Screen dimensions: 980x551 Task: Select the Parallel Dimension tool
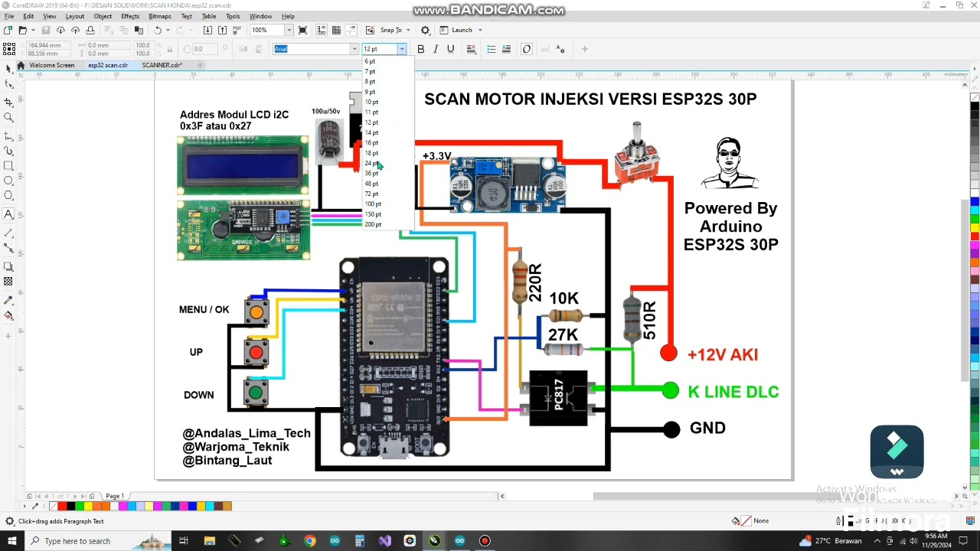coord(8,233)
